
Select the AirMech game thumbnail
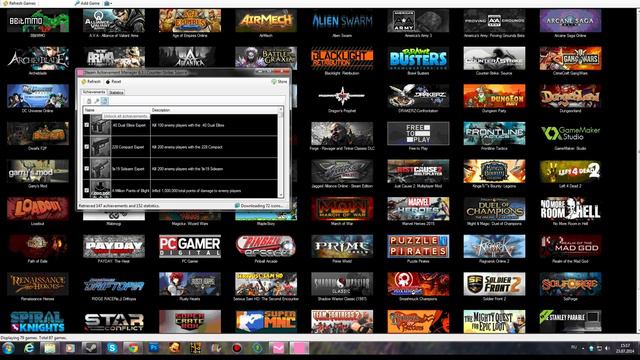click(266, 21)
